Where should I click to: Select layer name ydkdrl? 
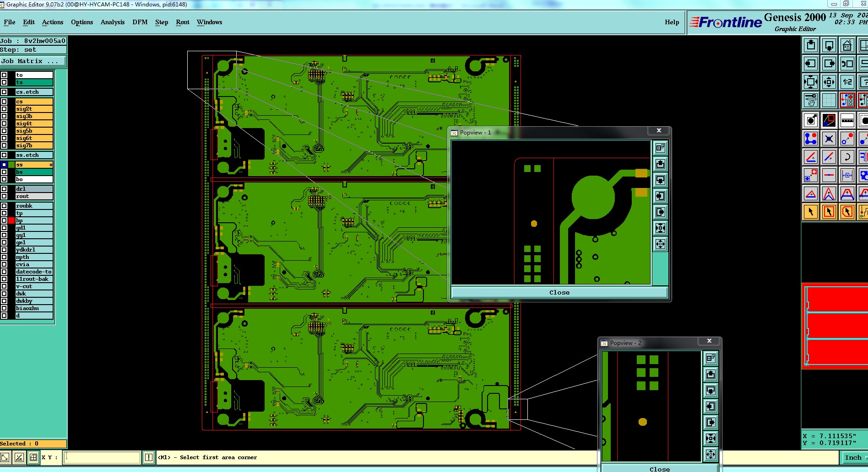coord(34,250)
